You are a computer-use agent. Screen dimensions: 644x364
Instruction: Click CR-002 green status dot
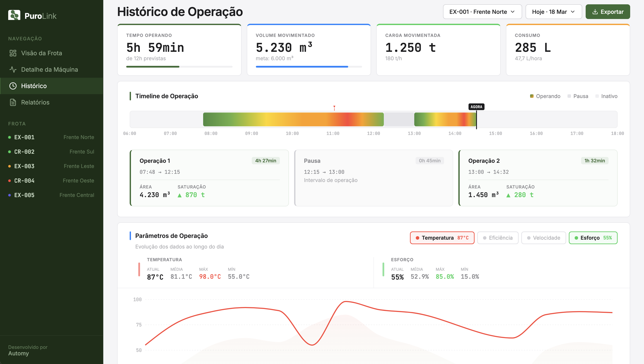10,152
